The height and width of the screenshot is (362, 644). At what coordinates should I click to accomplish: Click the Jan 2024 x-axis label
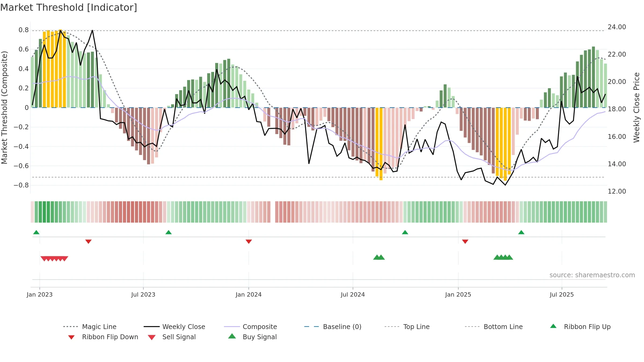point(249,294)
